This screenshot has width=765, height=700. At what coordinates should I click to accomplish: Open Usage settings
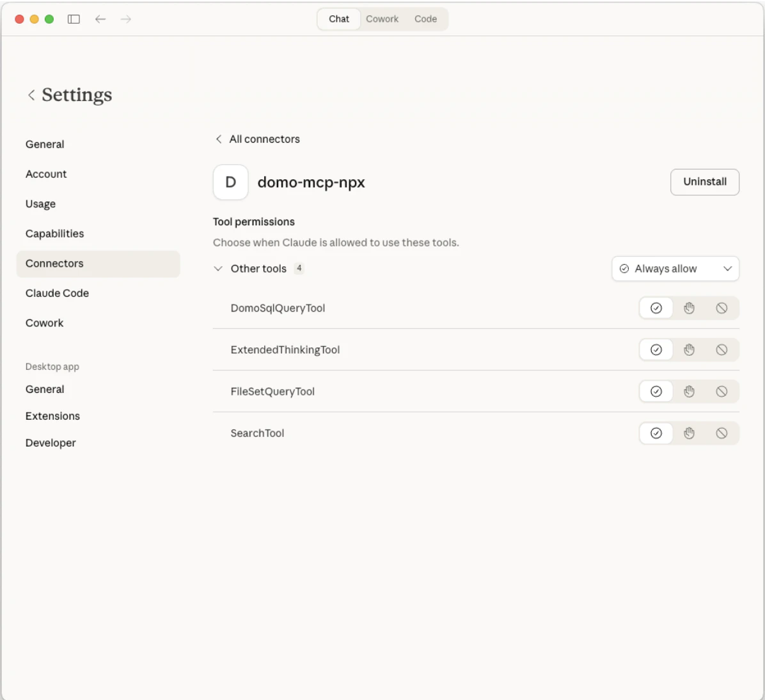(98, 204)
